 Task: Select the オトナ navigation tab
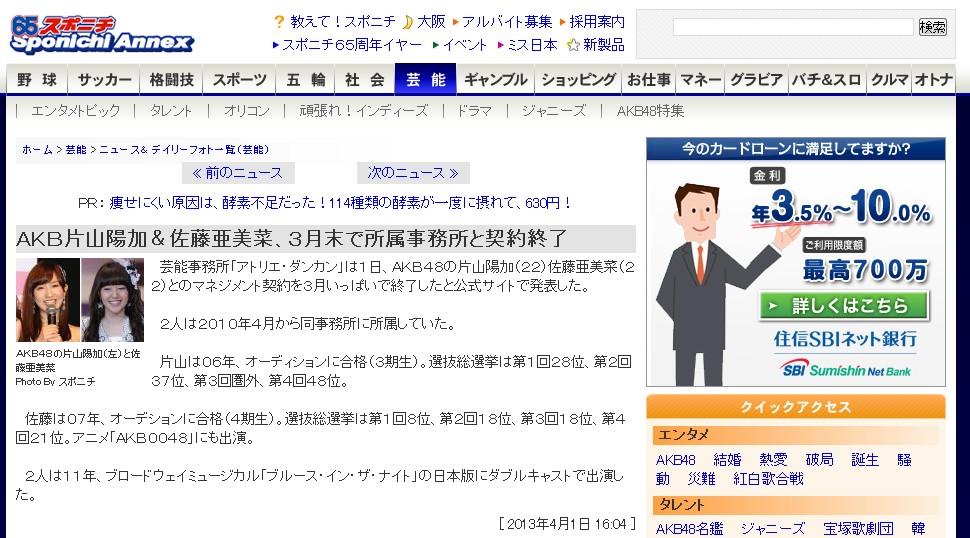934,80
